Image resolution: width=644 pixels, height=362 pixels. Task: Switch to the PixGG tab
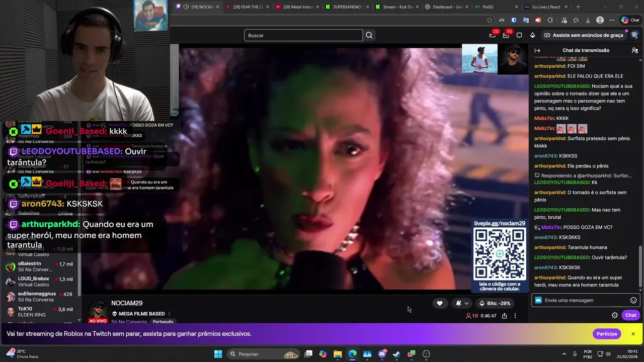496,7
